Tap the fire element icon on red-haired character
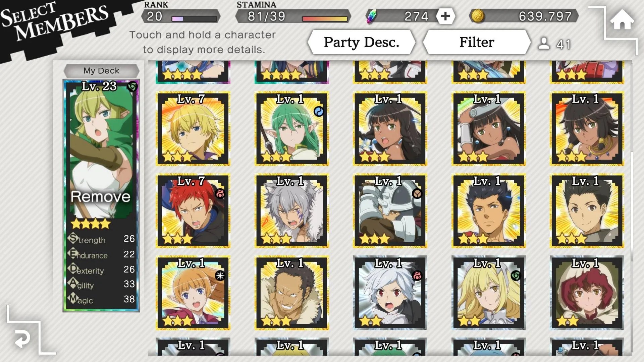The width and height of the screenshot is (644, 362). 220,193
